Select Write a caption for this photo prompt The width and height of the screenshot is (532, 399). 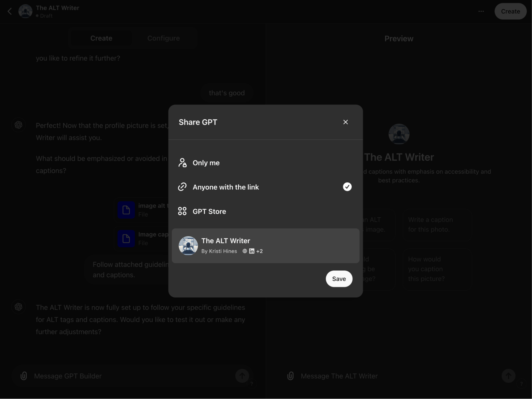coord(437,225)
